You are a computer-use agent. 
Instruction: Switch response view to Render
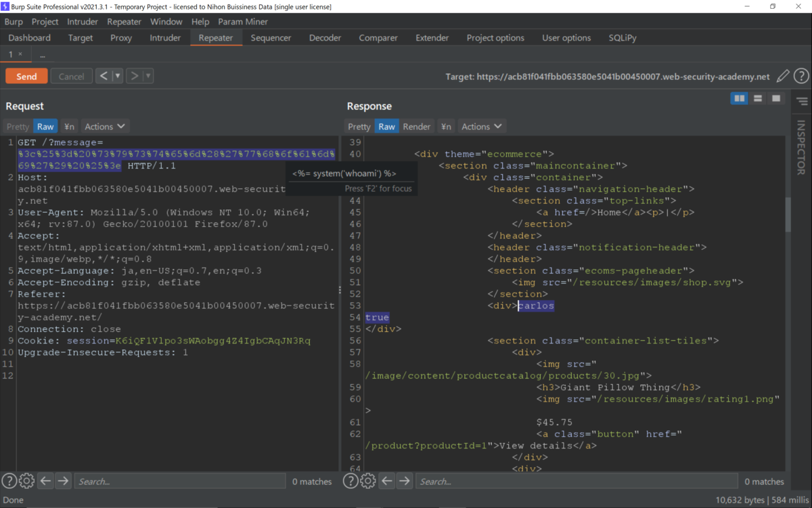pos(417,127)
